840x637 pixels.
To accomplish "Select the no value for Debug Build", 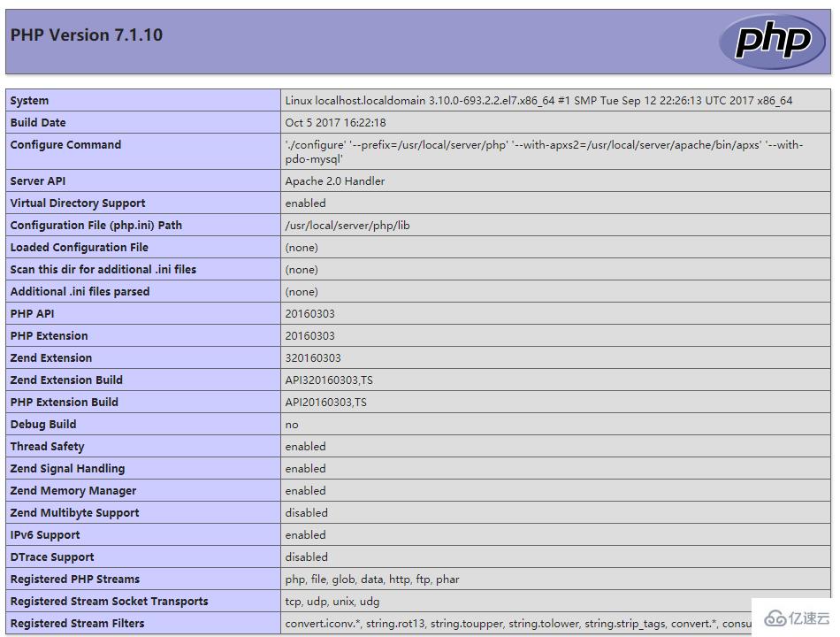I will (292, 424).
